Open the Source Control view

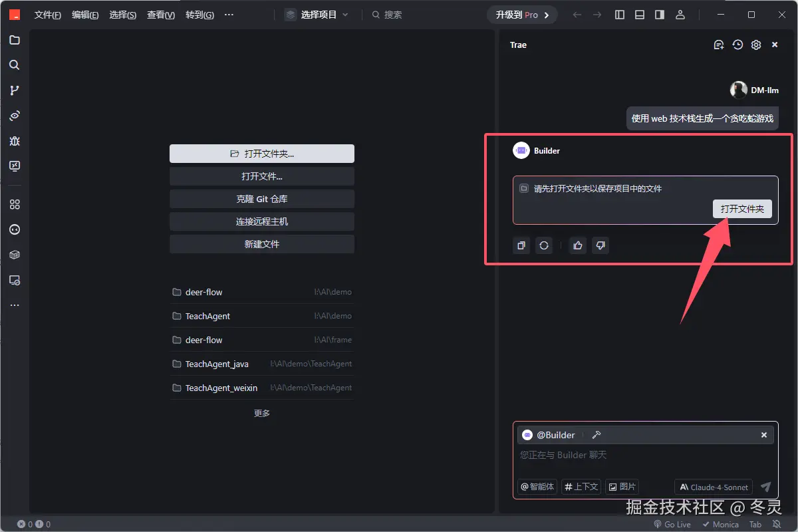[15, 90]
